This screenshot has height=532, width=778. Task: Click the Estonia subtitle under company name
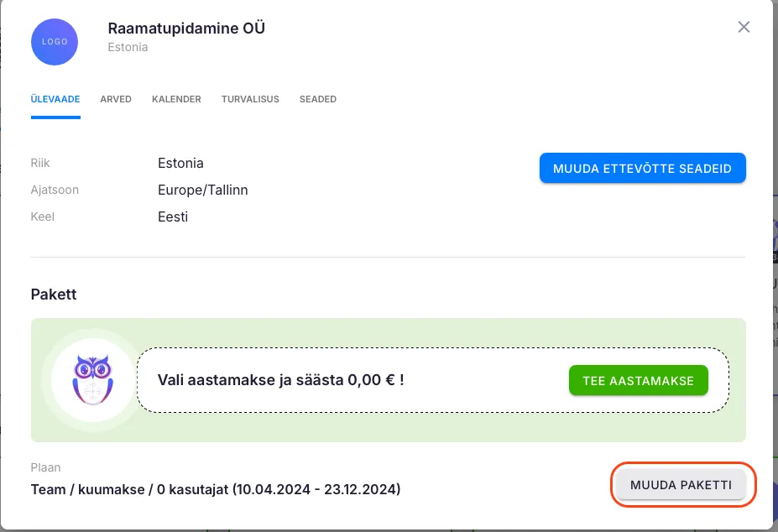click(128, 48)
